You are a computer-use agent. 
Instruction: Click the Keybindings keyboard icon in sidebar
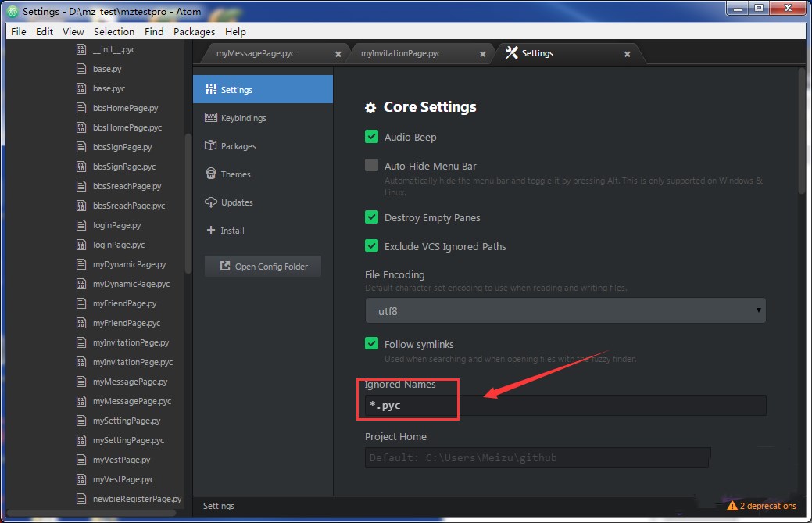tap(210, 118)
